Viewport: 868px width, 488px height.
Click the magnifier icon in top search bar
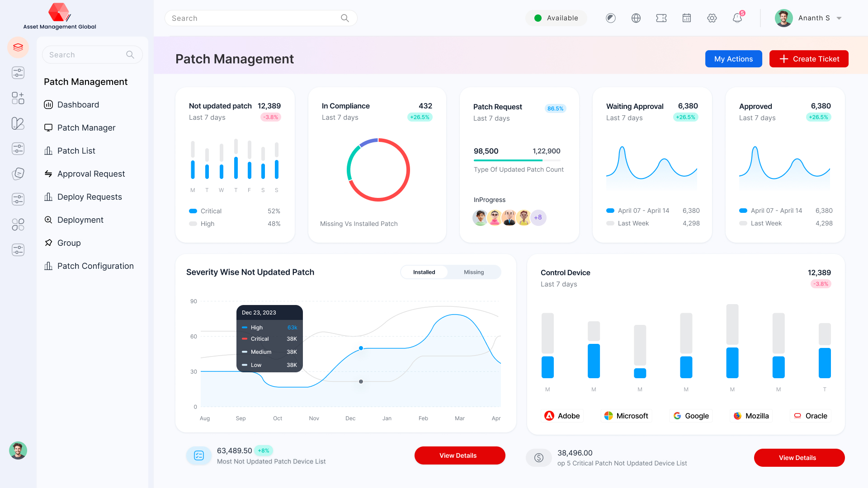(x=344, y=18)
